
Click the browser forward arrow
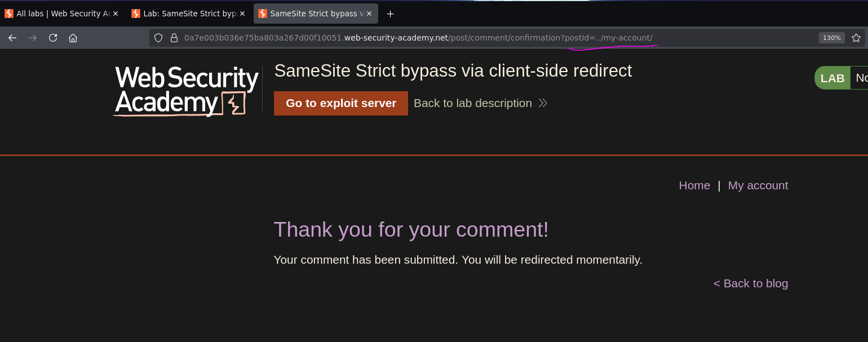33,38
